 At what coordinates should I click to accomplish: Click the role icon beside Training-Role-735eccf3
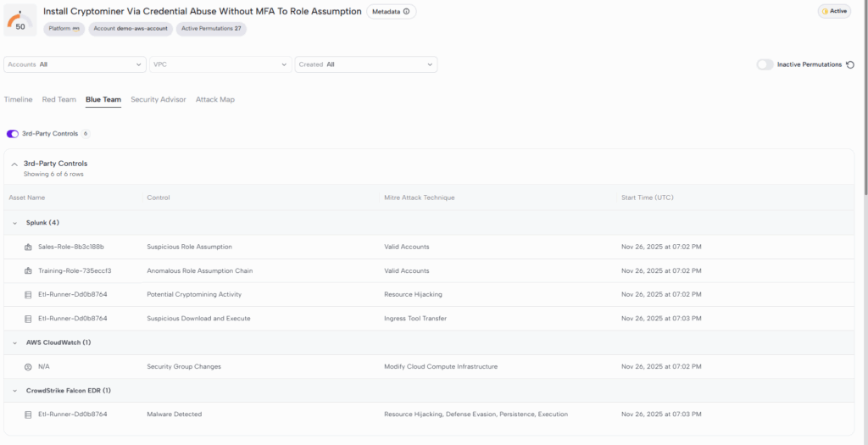coord(28,270)
